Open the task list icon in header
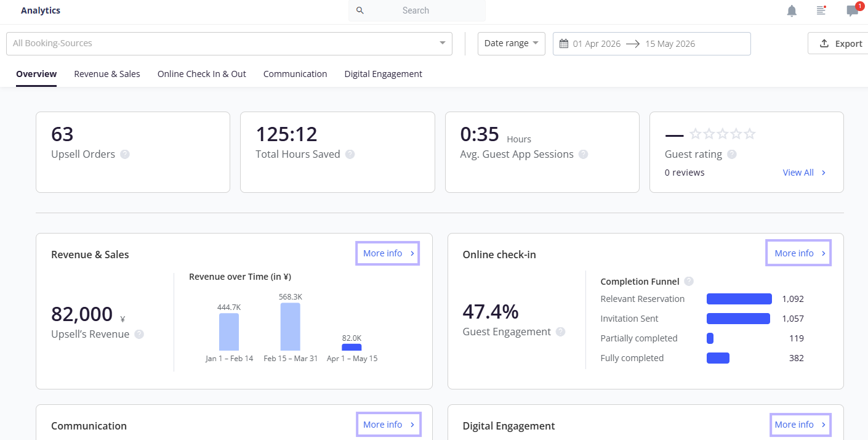 coord(821,10)
